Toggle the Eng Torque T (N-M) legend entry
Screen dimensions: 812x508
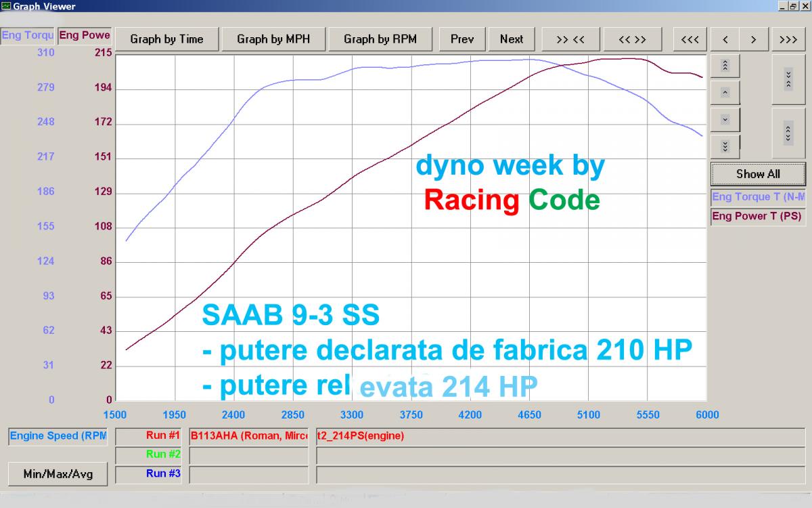758,197
